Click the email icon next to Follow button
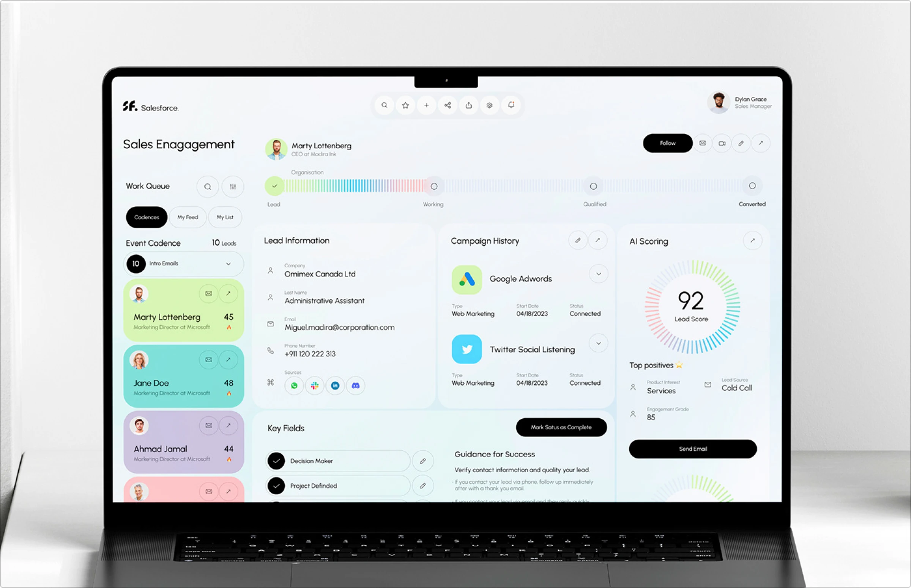Viewport: 911px width, 588px height. [703, 142]
